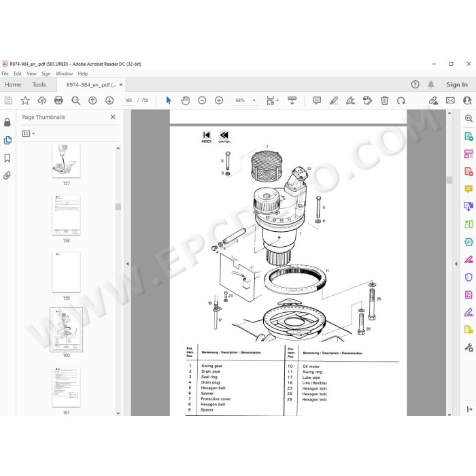Activate the Selection arrow tool
The height and width of the screenshot is (476, 476).
coord(169,101)
